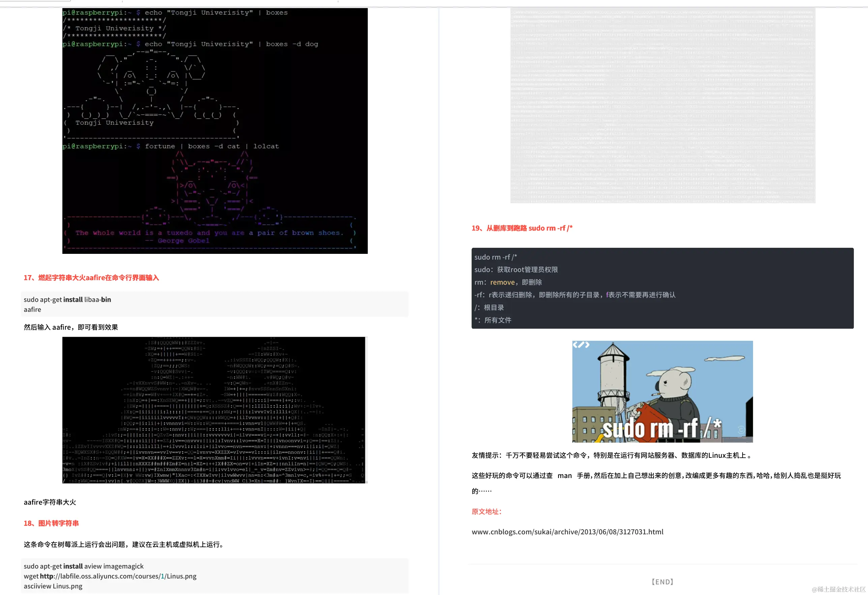Click the 'sudo apt-get install libaa-bin' code line
868x595 pixels.
(x=67, y=300)
